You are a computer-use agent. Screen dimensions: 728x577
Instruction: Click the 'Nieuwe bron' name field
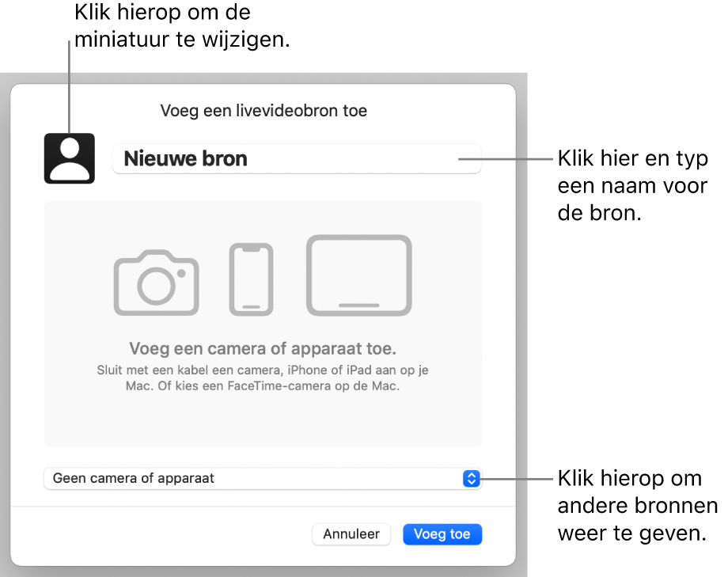coord(297,159)
